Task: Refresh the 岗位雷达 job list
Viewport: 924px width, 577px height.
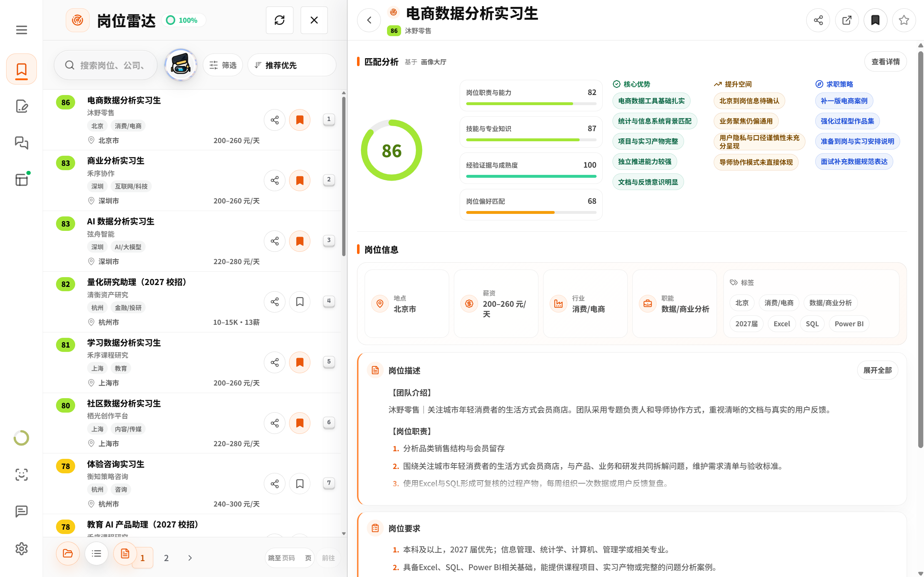Action: pyautogui.click(x=279, y=20)
